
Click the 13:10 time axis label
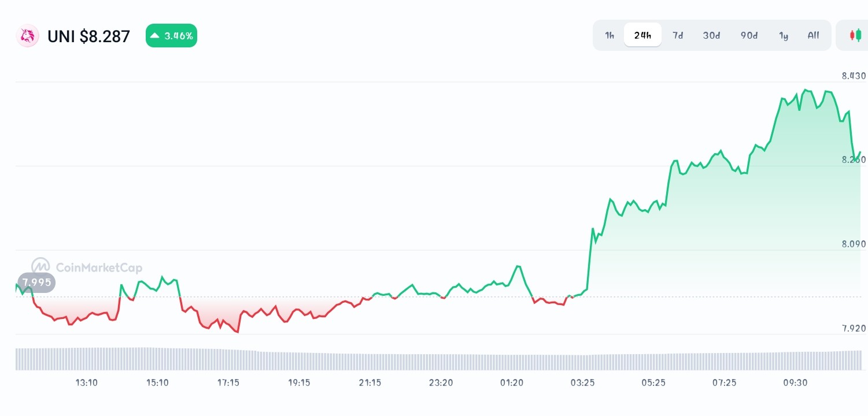point(87,382)
